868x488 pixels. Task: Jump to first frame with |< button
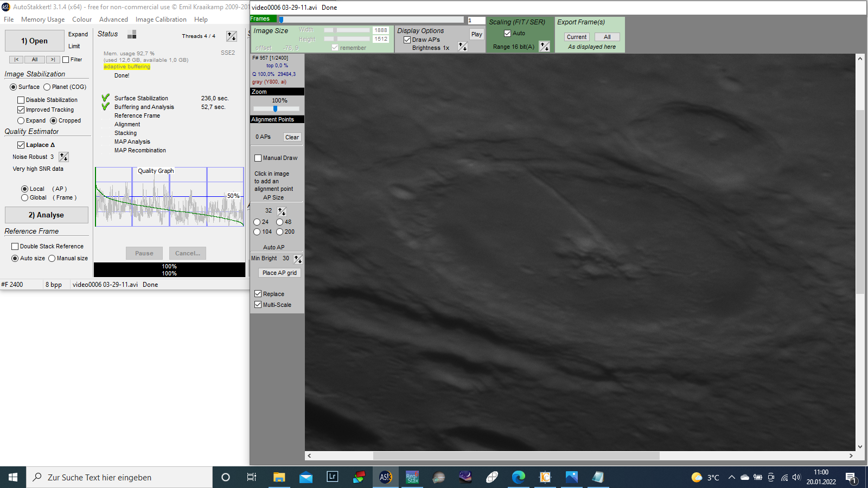[16, 60]
